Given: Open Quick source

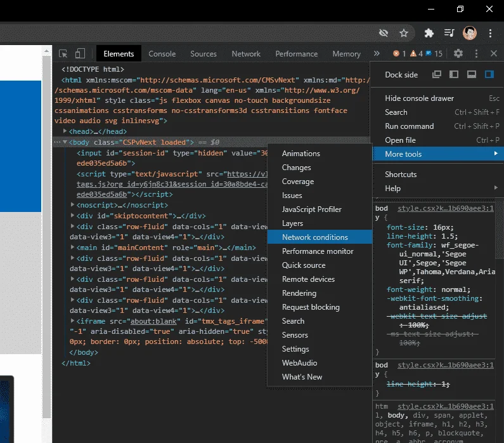Looking at the screenshot, I should tap(320, 265).
